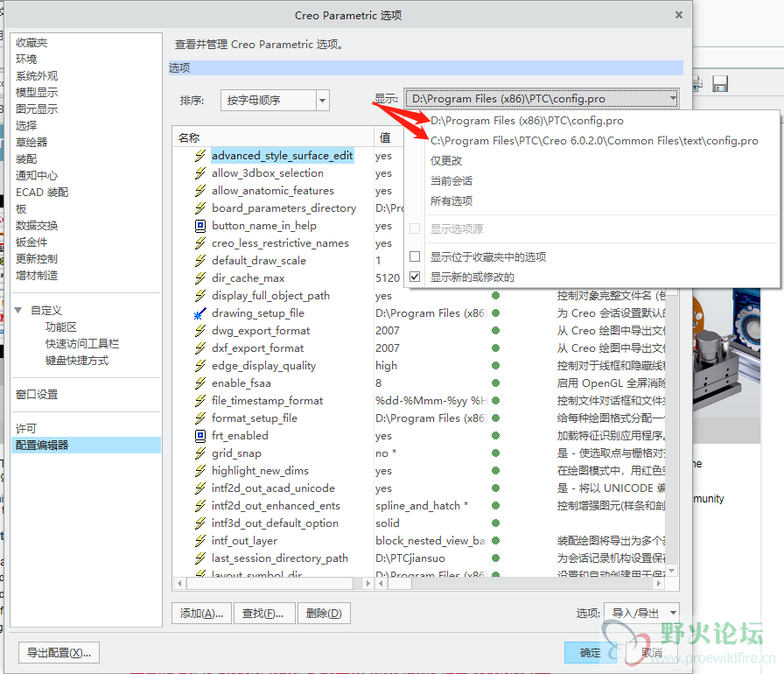Click lightning icon beside display_full_object_path
Viewport: 784px width, 674px height.
point(200,296)
